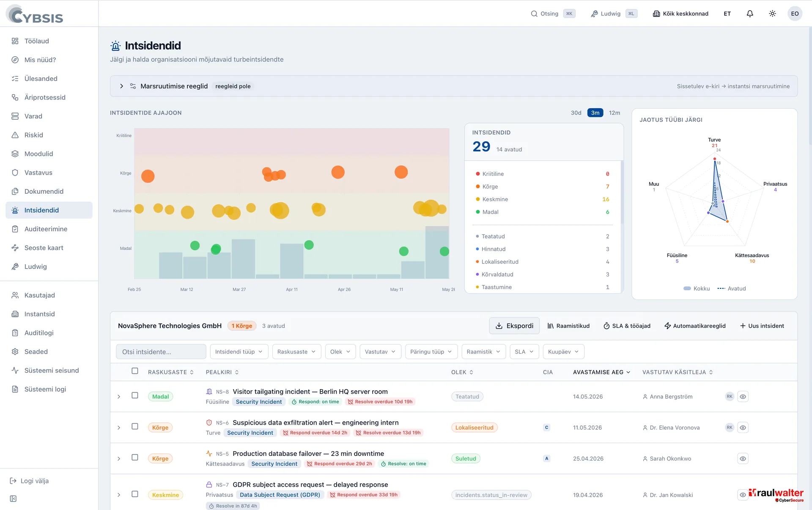Click the Automaatikareeglid lightning icon
The image size is (812, 510).
point(667,326)
